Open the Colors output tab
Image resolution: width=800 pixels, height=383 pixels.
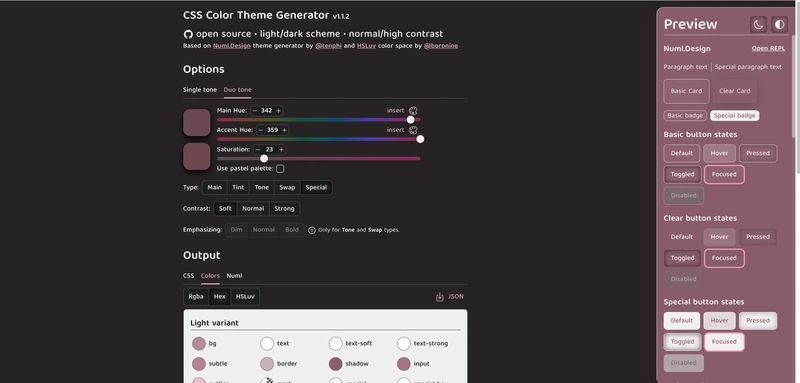pyautogui.click(x=210, y=276)
